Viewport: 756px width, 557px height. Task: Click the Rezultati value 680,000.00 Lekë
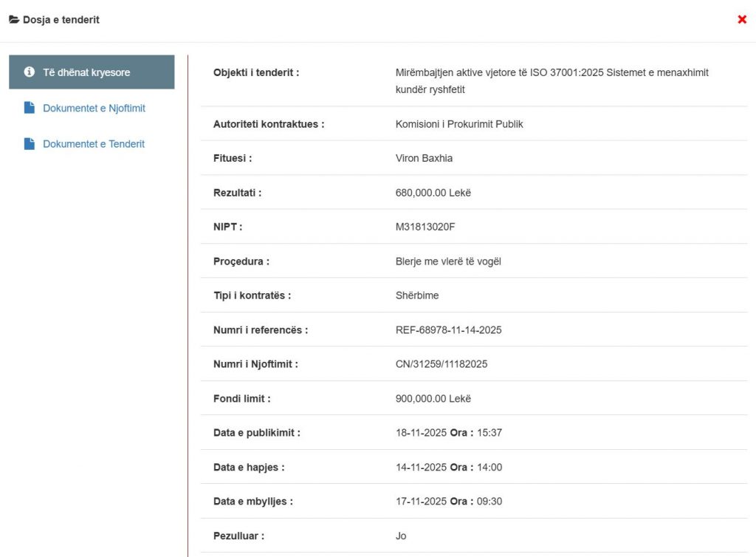433,193
